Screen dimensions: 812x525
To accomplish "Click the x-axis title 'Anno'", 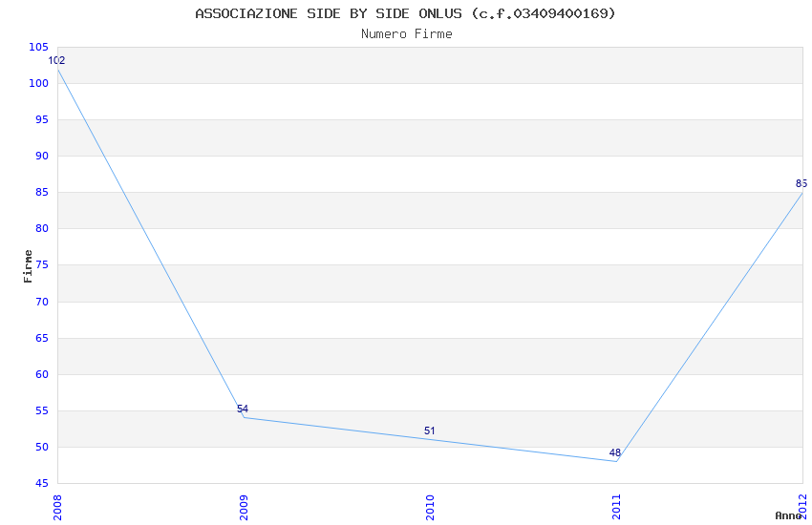I will [x=788, y=515].
